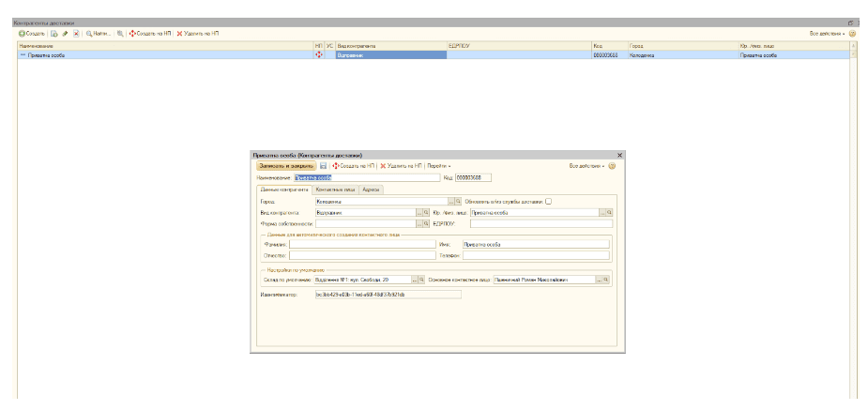This screenshot has height=410, width=868.
Task: Click Создать button in main list toolbar
Action: coord(34,33)
